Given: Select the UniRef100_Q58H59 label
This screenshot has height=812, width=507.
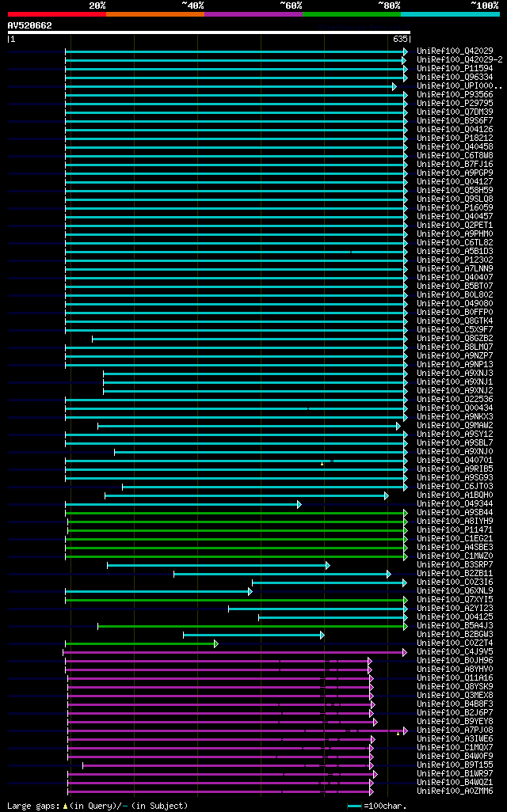Looking at the screenshot, I should 456,190.
